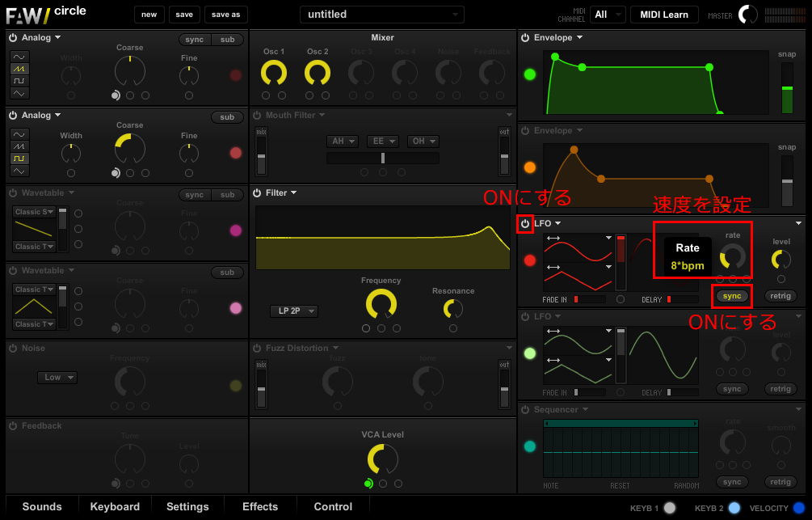Select square waveform in first Analog oscillator

(19, 82)
